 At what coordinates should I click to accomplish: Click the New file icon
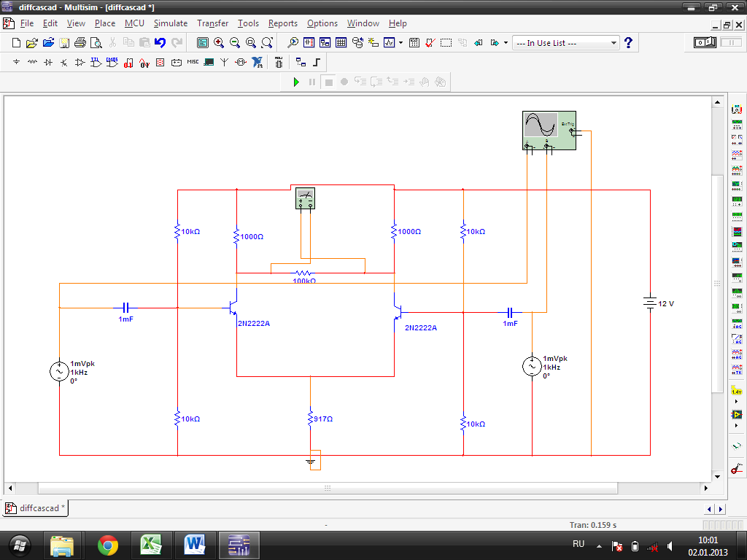pos(16,43)
